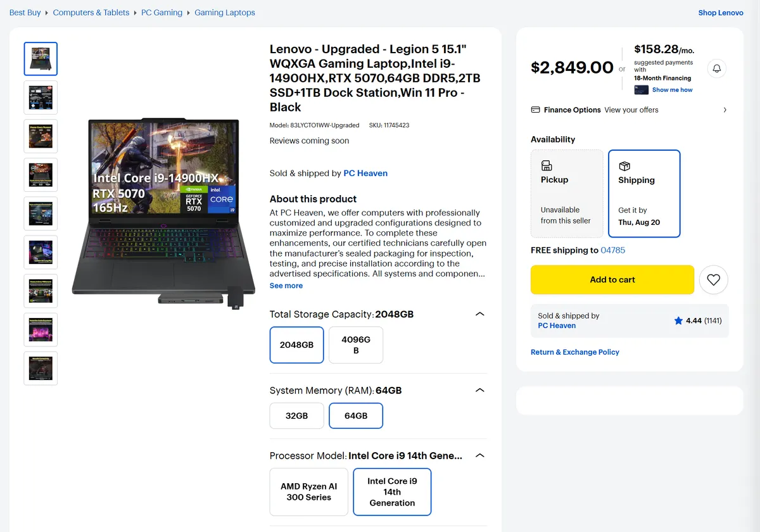The width and height of the screenshot is (760, 532).
Task: Collapse the System Memory (RAM) section
Action: 480,390
